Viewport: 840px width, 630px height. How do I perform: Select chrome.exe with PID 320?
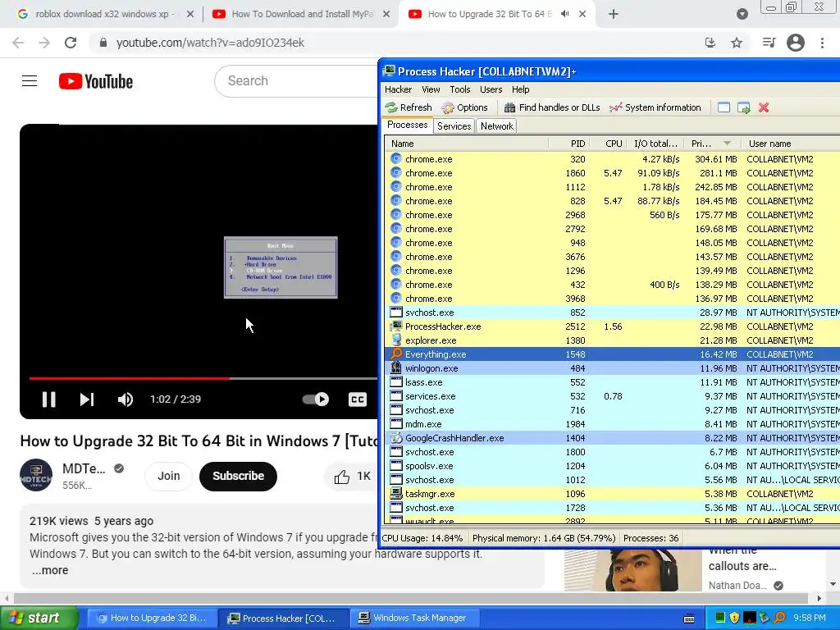click(612, 159)
